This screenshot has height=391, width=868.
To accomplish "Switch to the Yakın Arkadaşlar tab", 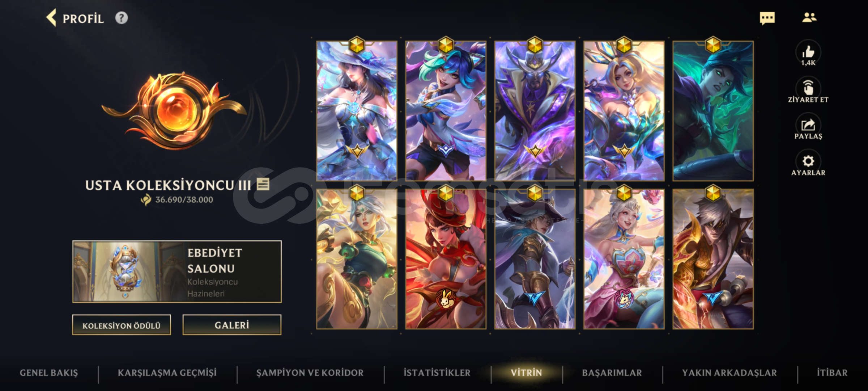I will [x=729, y=373].
